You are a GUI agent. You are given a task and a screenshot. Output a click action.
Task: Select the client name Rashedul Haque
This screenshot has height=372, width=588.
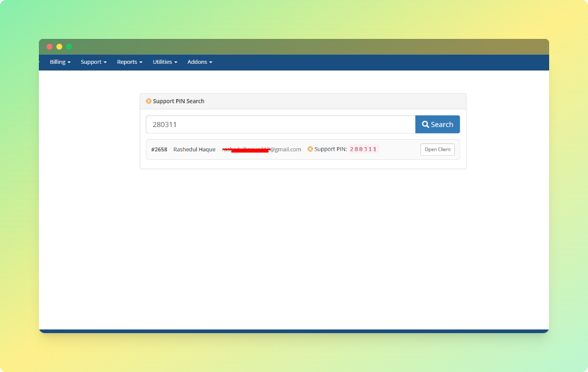[x=194, y=149]
